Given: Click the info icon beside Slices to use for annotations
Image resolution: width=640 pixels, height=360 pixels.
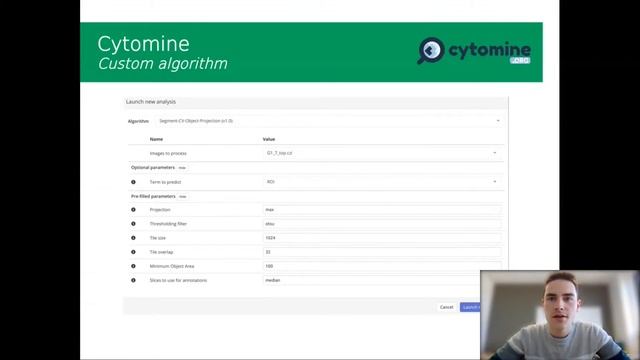Looking at the screenshot, I should [x=133, y=280].
